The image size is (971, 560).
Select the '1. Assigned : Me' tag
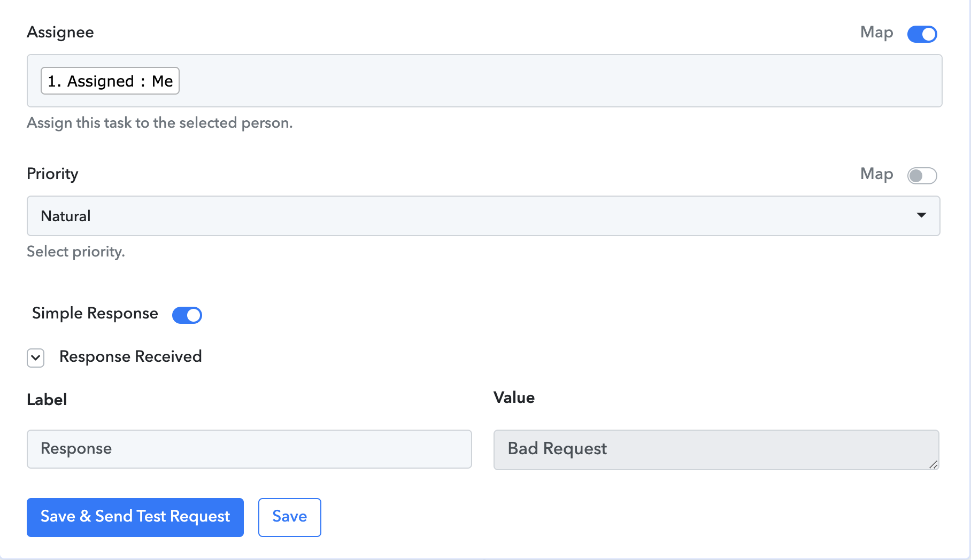click(x=110, y=81)
